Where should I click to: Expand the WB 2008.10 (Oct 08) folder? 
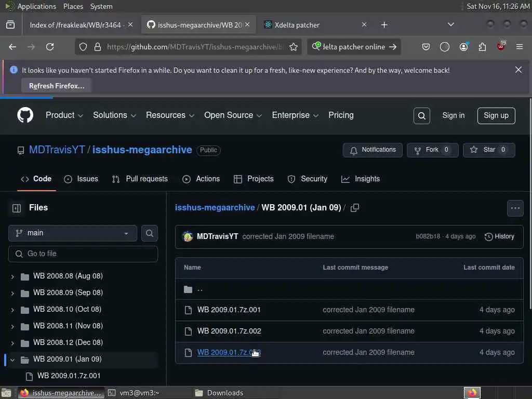pyautogui.click(x=12, y=310)
